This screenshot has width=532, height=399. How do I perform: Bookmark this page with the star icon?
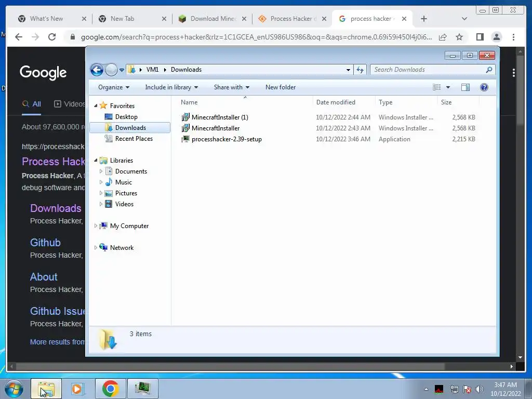click(x=459, y=37)
